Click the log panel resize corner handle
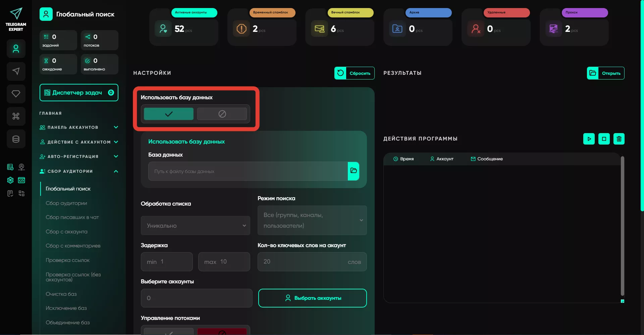This screenshot has height=335, width=644. 623,301
